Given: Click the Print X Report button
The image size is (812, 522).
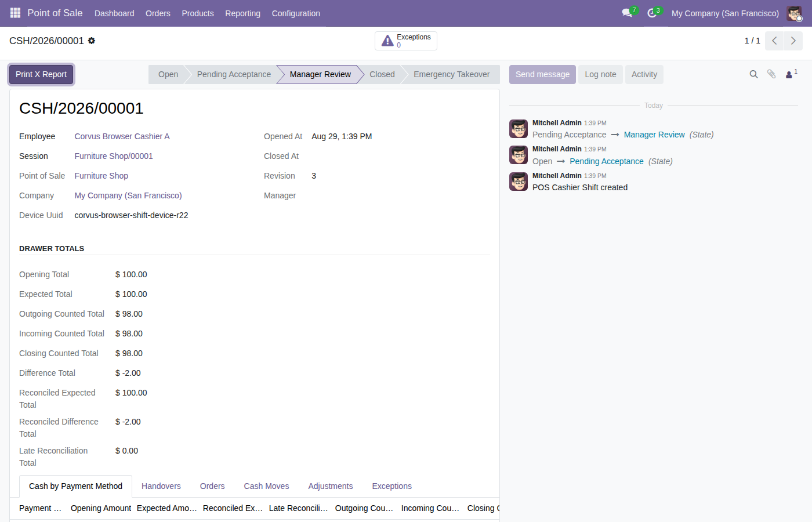Looking at the screenshot, I should click(41, 74).
